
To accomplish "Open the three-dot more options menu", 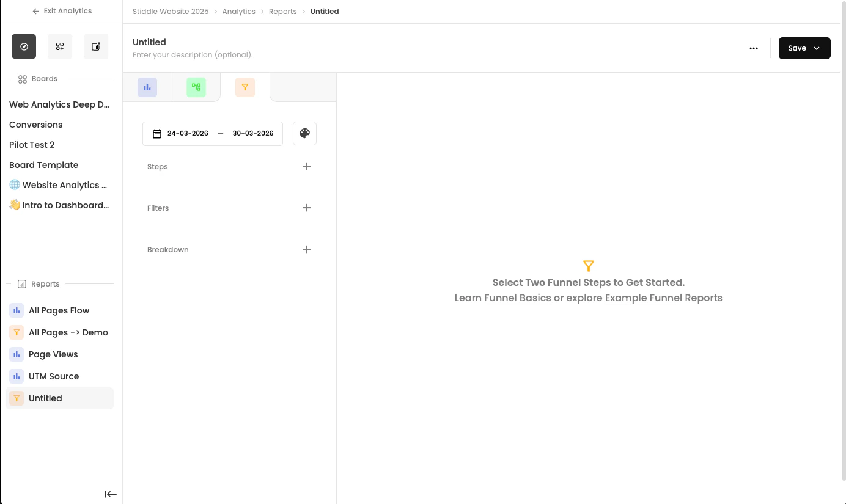I will 754,48.
